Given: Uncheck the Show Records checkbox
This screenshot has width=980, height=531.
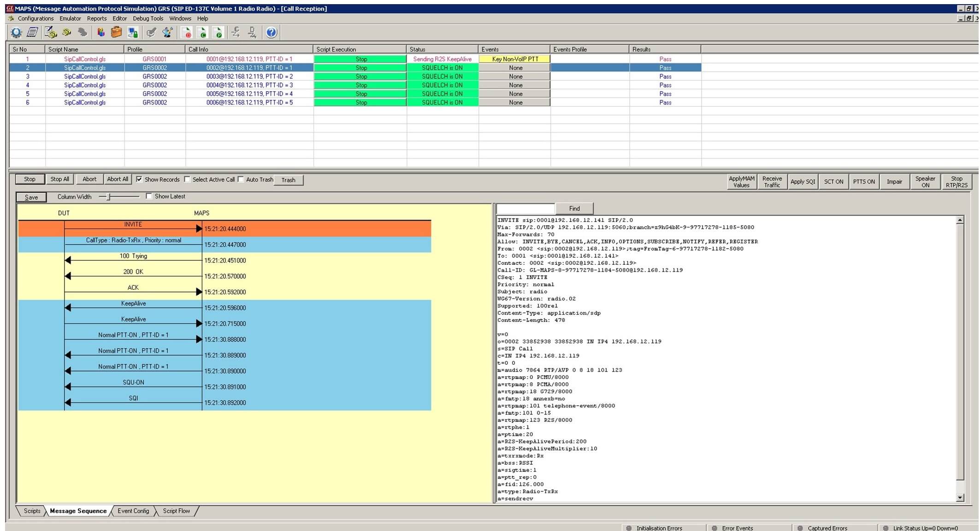Looking at the screenshot, I should (x=139, y=179).
